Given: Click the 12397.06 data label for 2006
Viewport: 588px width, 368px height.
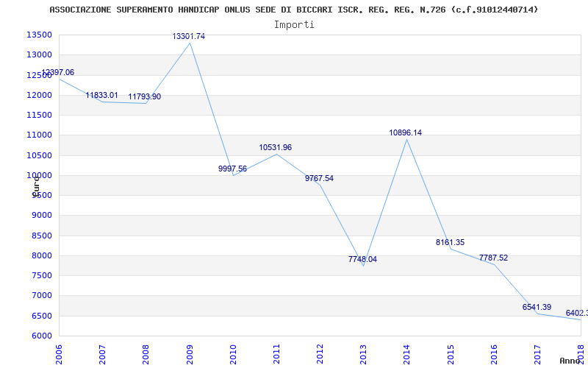Looking at the screenshot, I should (x=58, y=72).
